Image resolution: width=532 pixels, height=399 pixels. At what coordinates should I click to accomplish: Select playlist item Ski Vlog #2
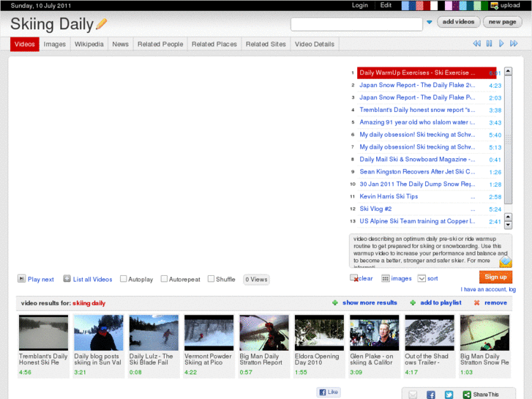coord(375,209)
